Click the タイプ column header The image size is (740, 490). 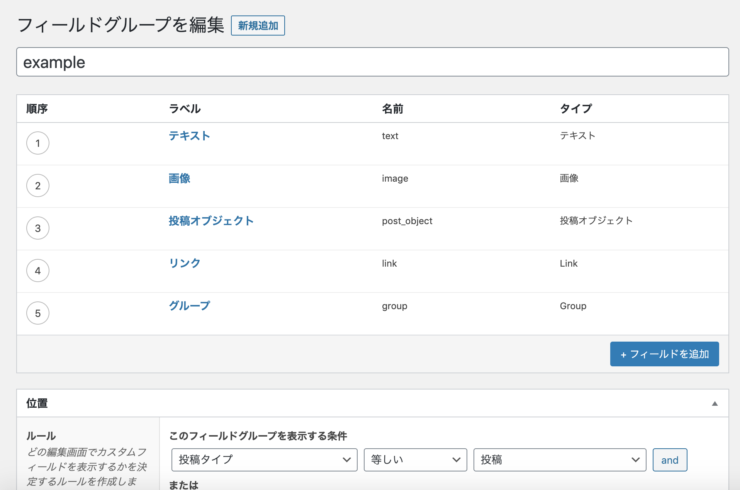click(x=576, y=109)
